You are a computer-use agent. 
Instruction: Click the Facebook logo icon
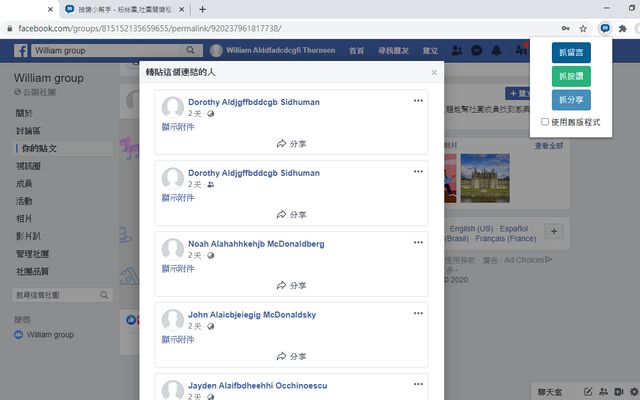(x=20, y=50)
